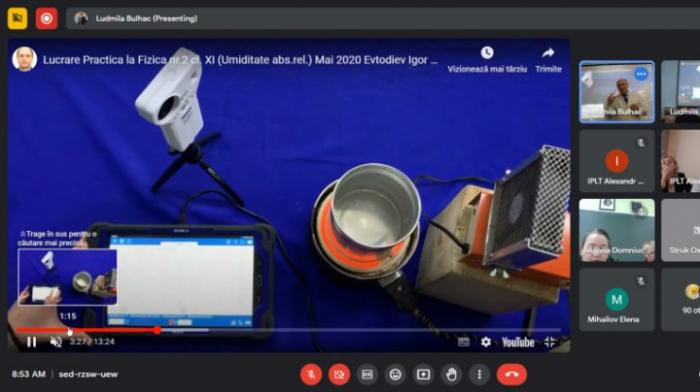700x392 pixels.
Task: Raise hand using the hand icon
Action: tap(451, 374)
